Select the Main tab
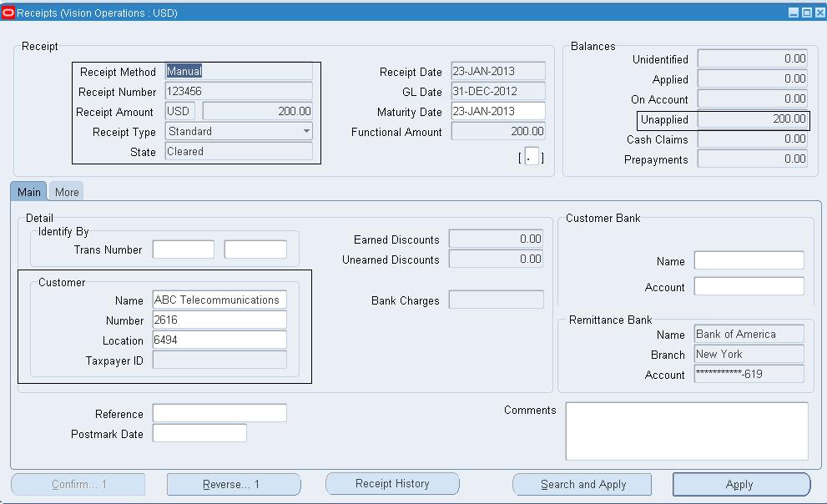This screenshot has height=504, width=827. [x=28, y=191]
